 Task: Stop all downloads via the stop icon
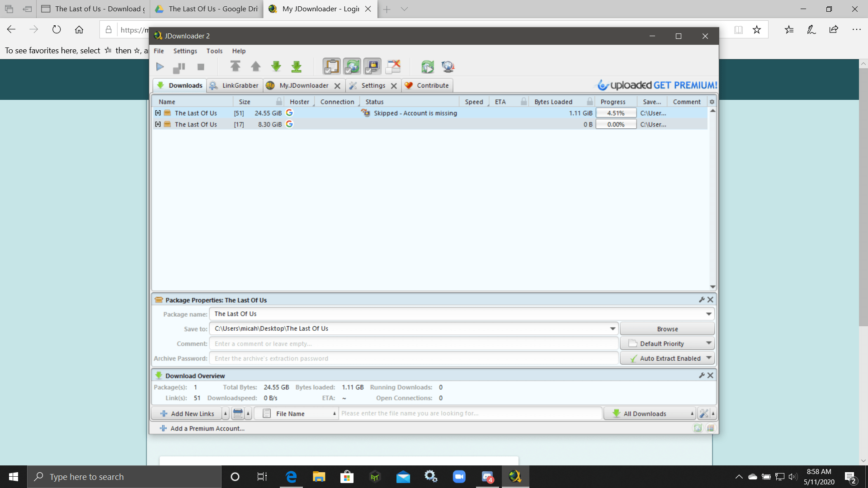coord(200,66)
